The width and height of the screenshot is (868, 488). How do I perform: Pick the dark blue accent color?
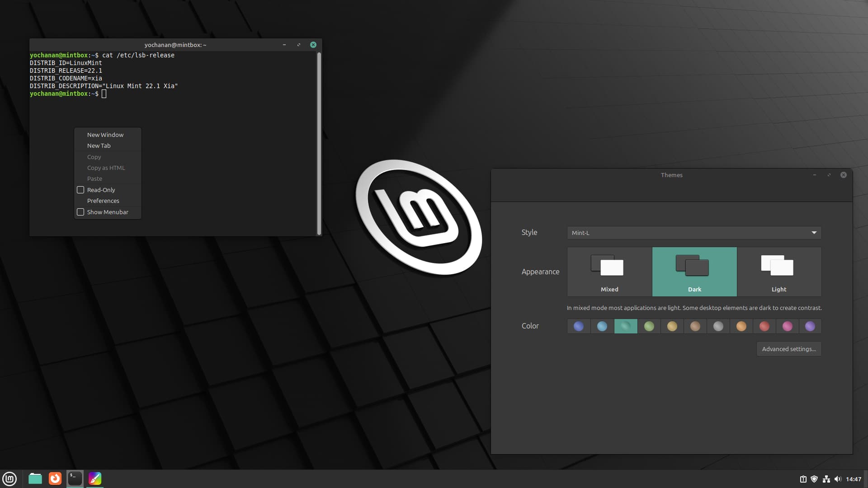[x=579, y=326]
